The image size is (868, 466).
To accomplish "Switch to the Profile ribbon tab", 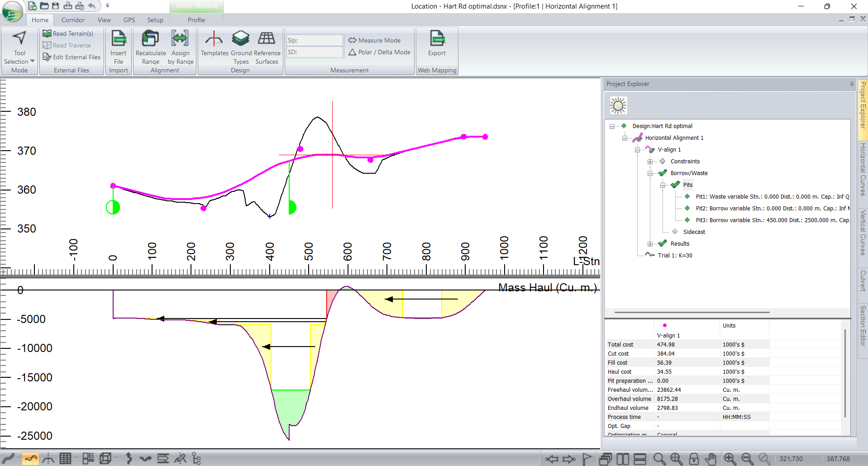I will pyautogui.click(x=196, y=20).
